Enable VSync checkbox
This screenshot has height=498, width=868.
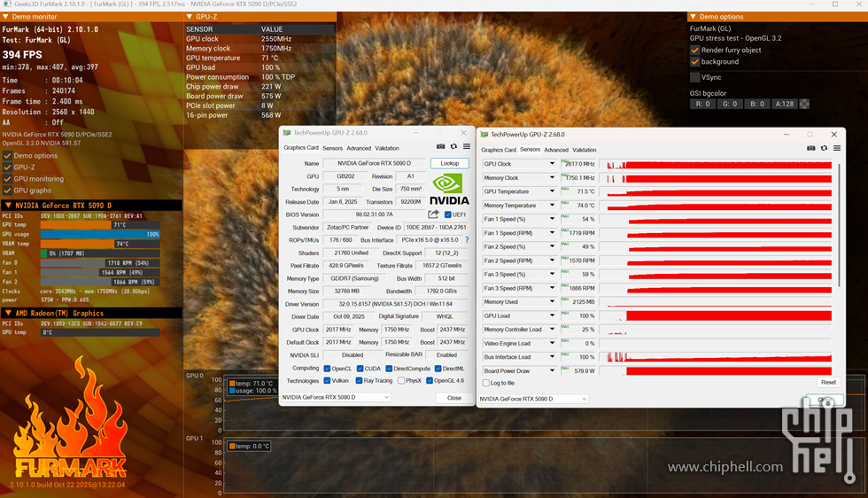point(694,77)
